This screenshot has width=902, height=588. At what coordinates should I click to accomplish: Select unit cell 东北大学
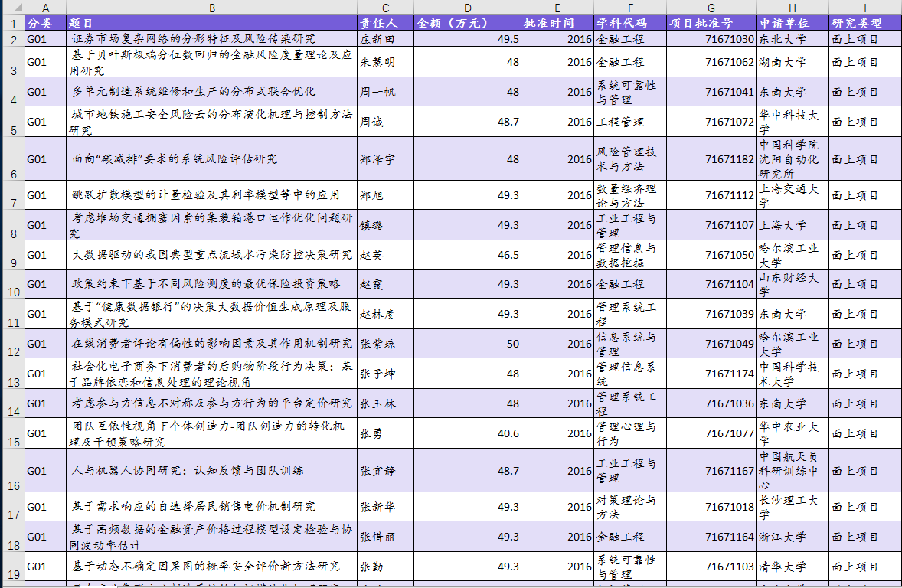pyautogui.click(x=793, y=39)
